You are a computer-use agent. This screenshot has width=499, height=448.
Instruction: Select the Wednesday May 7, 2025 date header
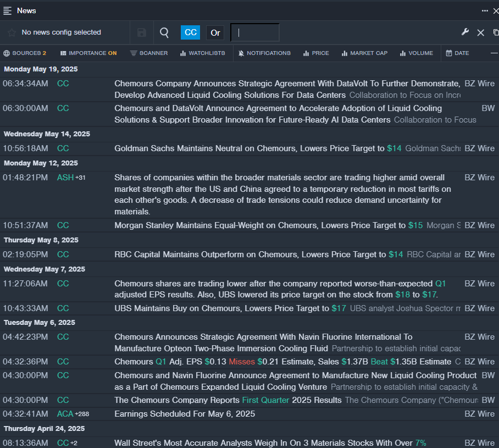45,269
